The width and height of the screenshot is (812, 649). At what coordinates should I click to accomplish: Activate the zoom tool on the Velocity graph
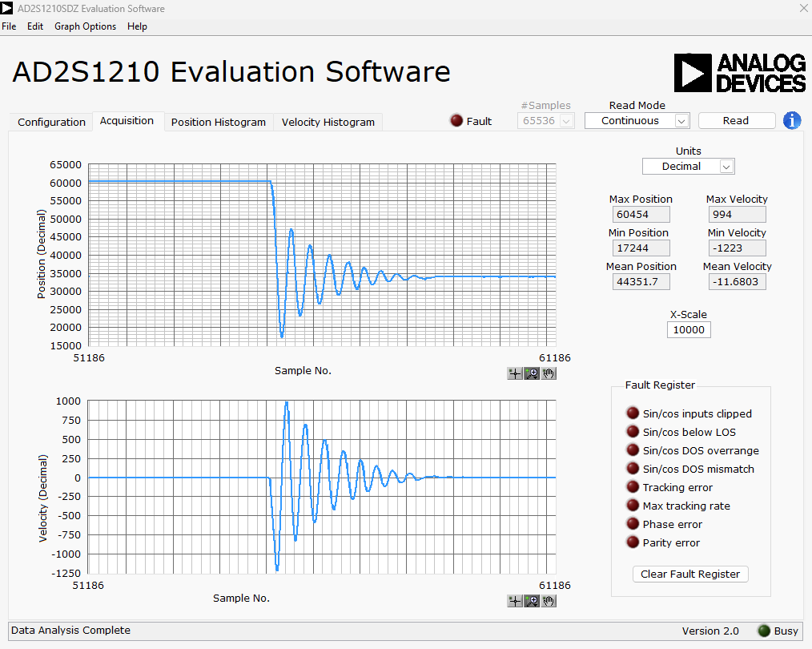coord(532,600)
